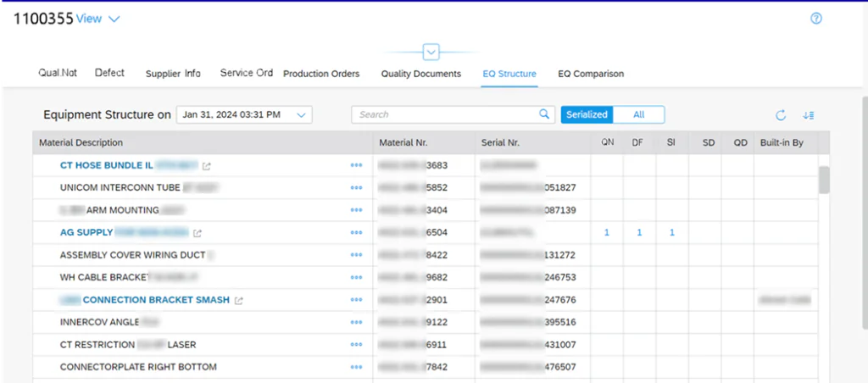
Task: Open three-dot menu for WH CABLE BRACKET
Action: point(357,277)
